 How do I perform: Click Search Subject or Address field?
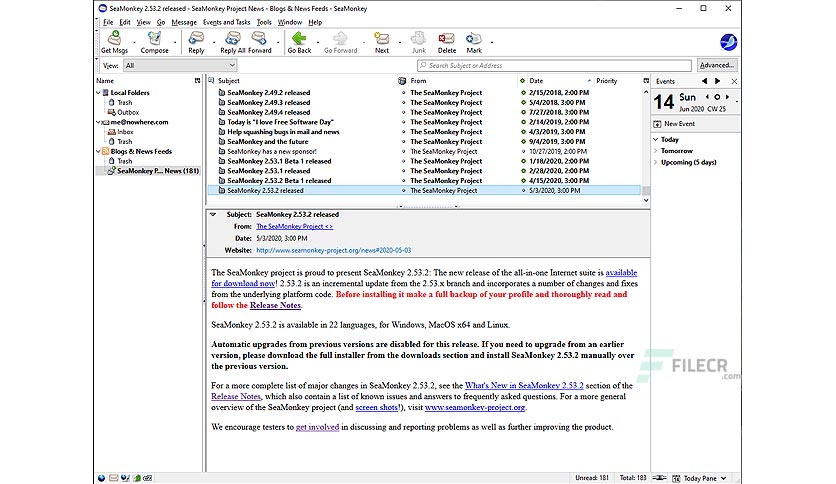pos(554,66)
